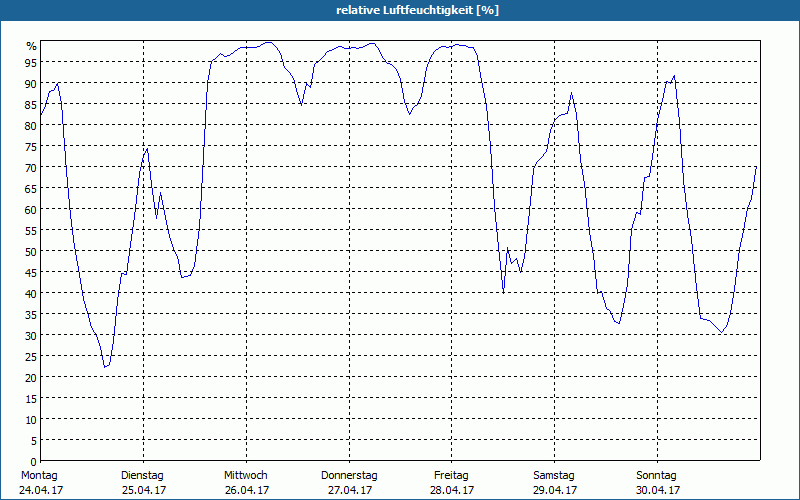The image size is (800, 500).
Task: Click the y-axis value 20
Action: pyautogui.click(x=31, y=378)
